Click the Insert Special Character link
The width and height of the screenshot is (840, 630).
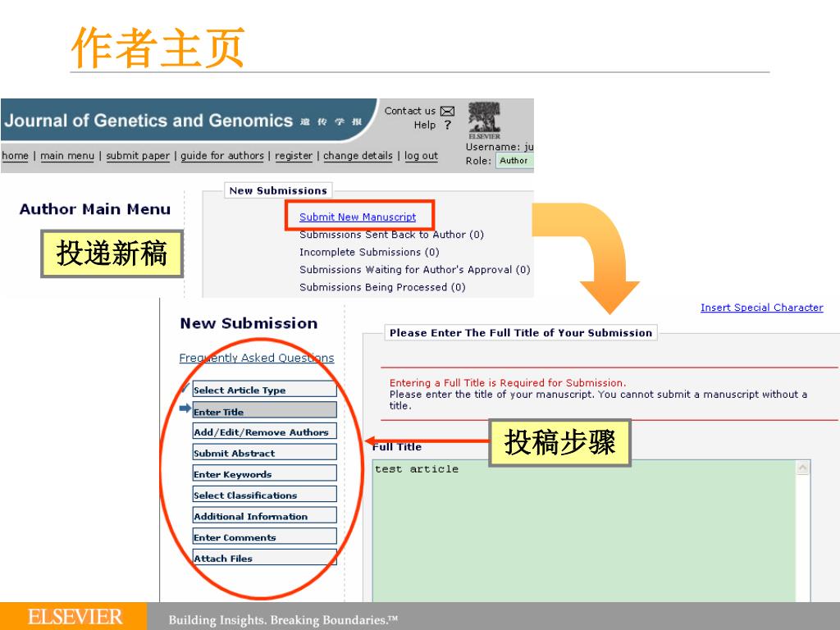point(762,308)
